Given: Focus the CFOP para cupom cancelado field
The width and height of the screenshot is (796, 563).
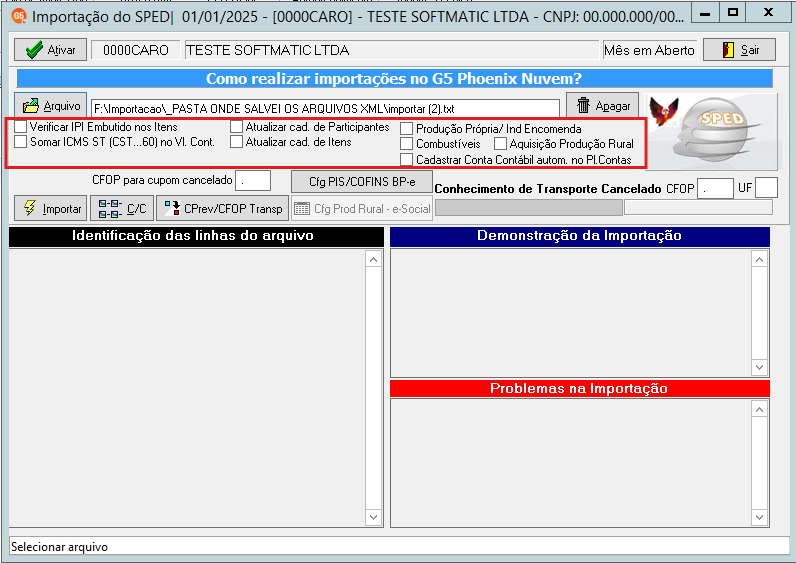Looking at the screenshot, I should (x=253, y=180).
